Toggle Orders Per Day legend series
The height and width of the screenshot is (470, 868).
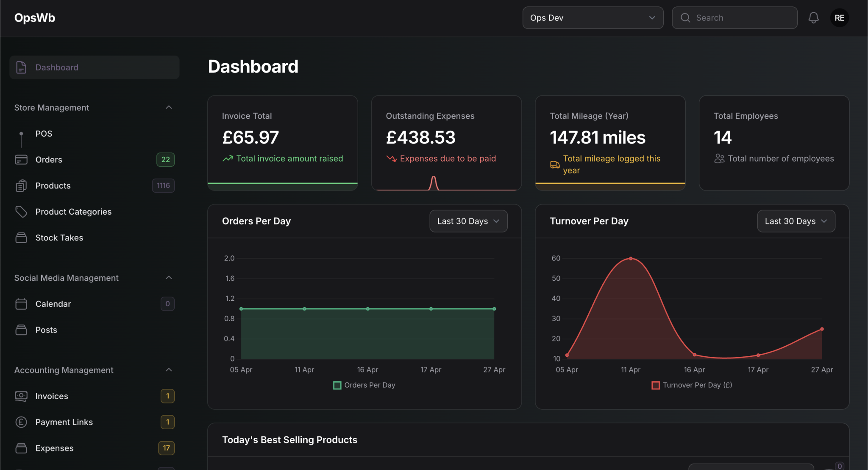click(364, 385)
